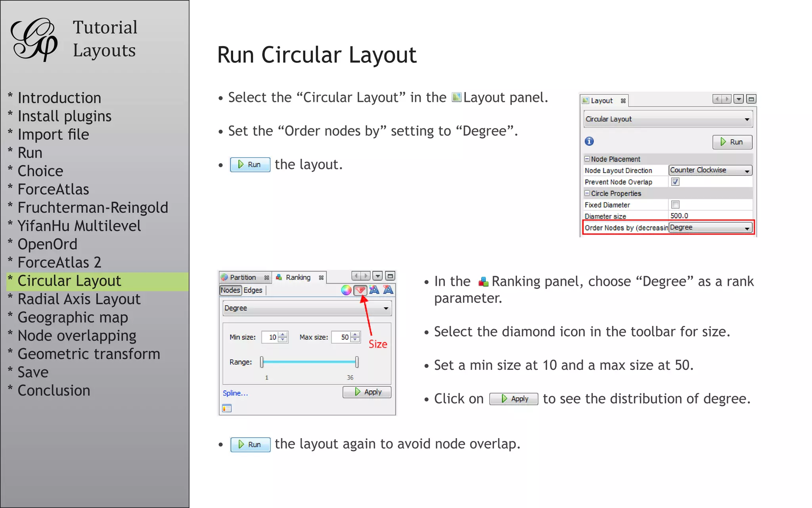
Task: Go to YifanHu Multilevel section
Action: click(x=79, y=226)
